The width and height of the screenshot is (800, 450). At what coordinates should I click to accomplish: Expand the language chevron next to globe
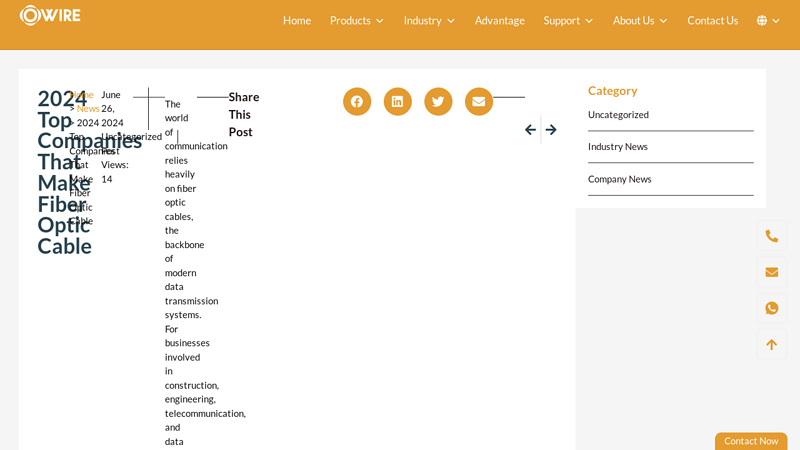click(776, 21)
